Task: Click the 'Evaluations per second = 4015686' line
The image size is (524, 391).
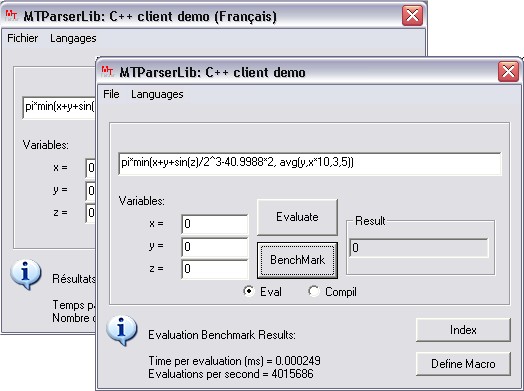Action: 231,374
